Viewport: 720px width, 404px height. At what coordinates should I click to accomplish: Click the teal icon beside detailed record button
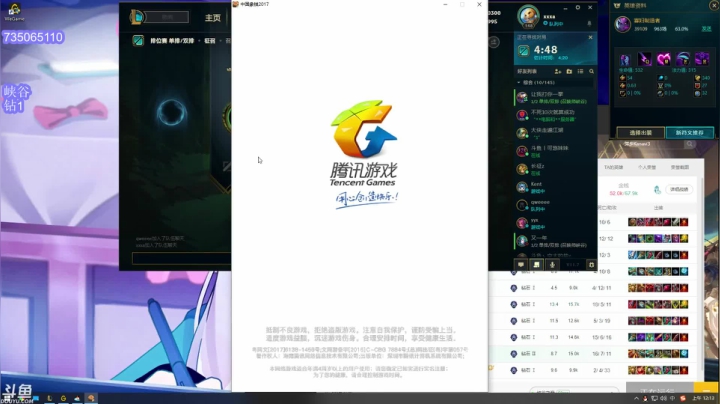pyautogui.click(x=657, y=190)
